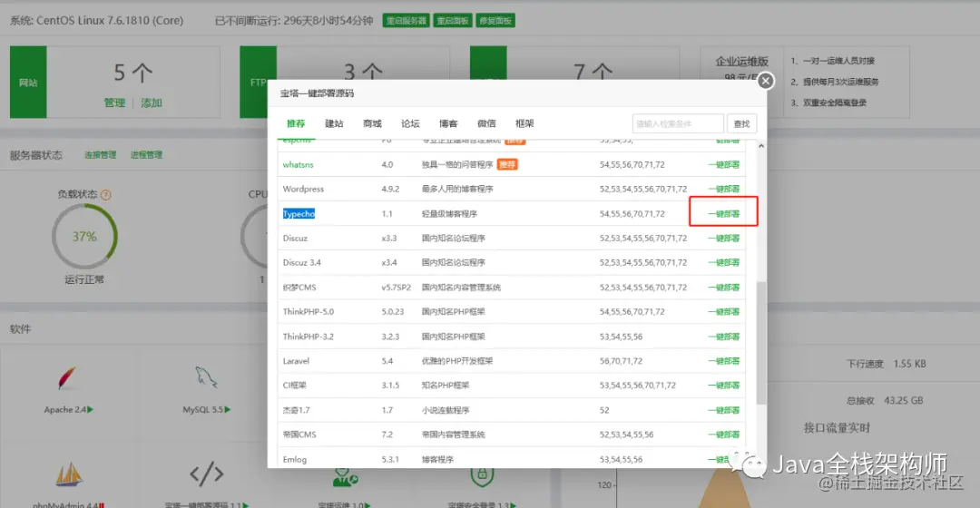Screen dimensions: 980x508
Task: Click 添加 under the website count
Action: 152,103
